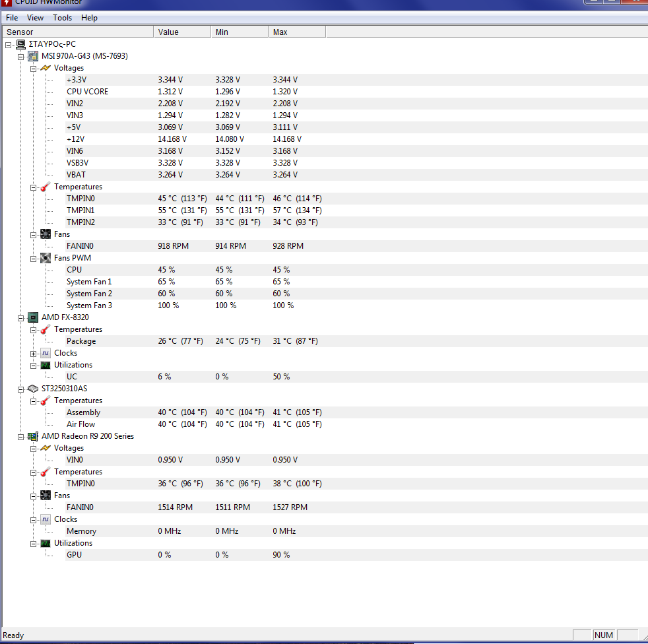Screen dimensions: 648x644
Task: Select the System Fan 3 row
Action: tap(356, 306)
